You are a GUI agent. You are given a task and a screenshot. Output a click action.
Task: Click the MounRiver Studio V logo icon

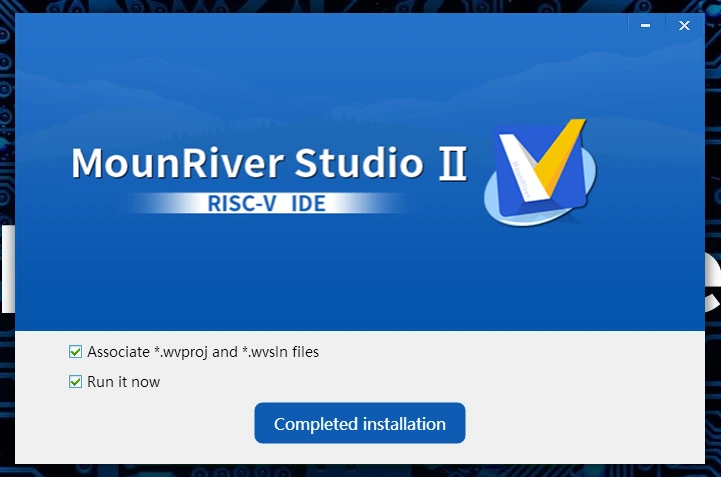point(540,172)
